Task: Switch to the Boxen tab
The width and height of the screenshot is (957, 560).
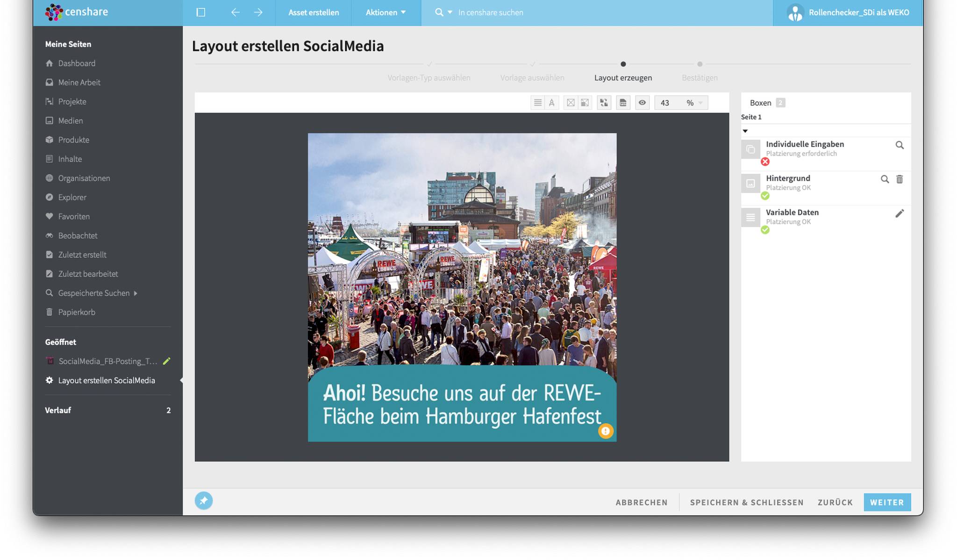Action: coord(767,103)
